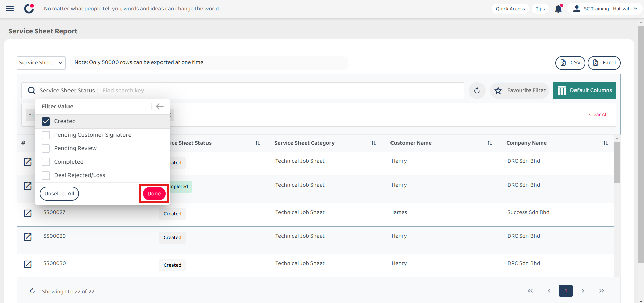Reload table using footer refresh icon
Viewport: 644px width, 303px height.
pyautogui.click(x=32, y=291)
